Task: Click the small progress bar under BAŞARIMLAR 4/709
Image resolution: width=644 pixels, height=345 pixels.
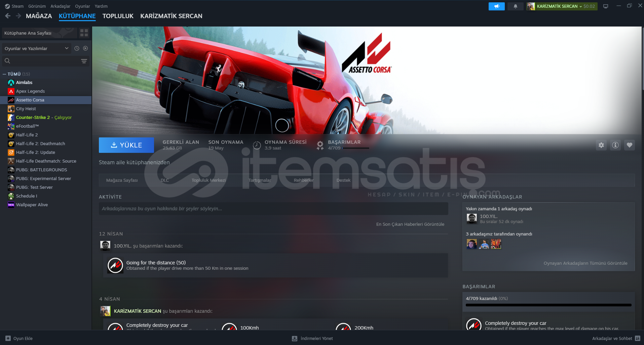Action: (356, 148)
